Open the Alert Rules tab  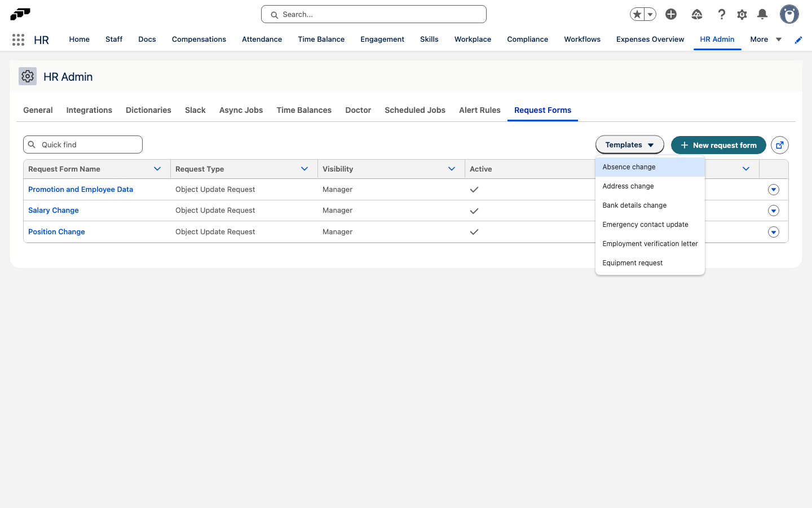(x=480, y=110)
